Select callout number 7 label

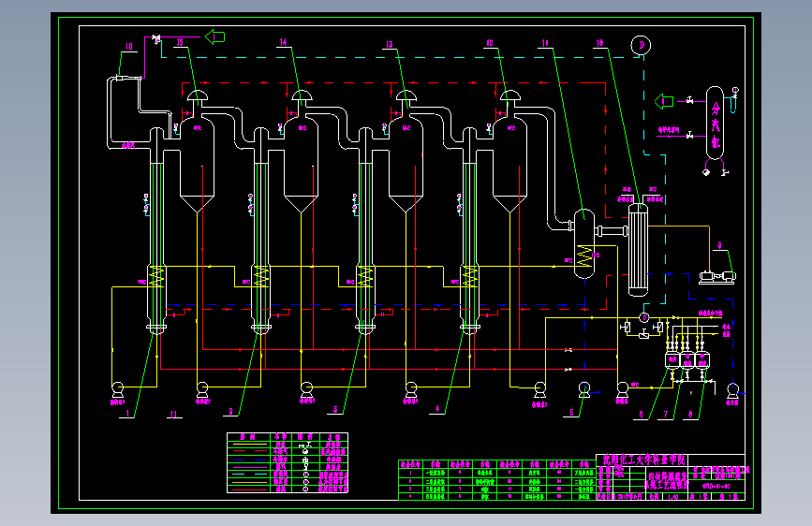(666, 415)
